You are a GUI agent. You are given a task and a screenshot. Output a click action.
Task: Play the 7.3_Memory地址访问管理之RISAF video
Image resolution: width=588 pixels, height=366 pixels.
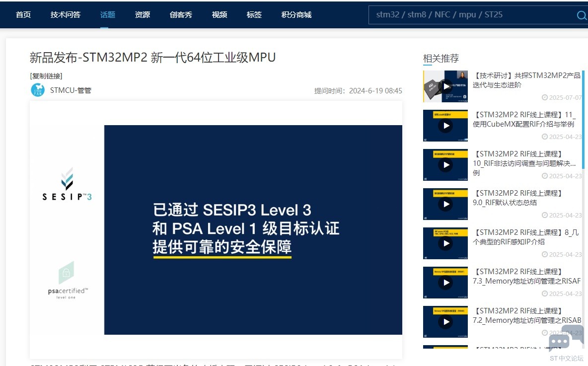(x=445, y=283)
